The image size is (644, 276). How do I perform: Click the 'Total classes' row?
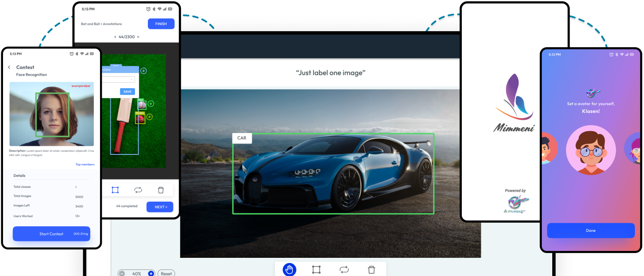click(52, 187)
